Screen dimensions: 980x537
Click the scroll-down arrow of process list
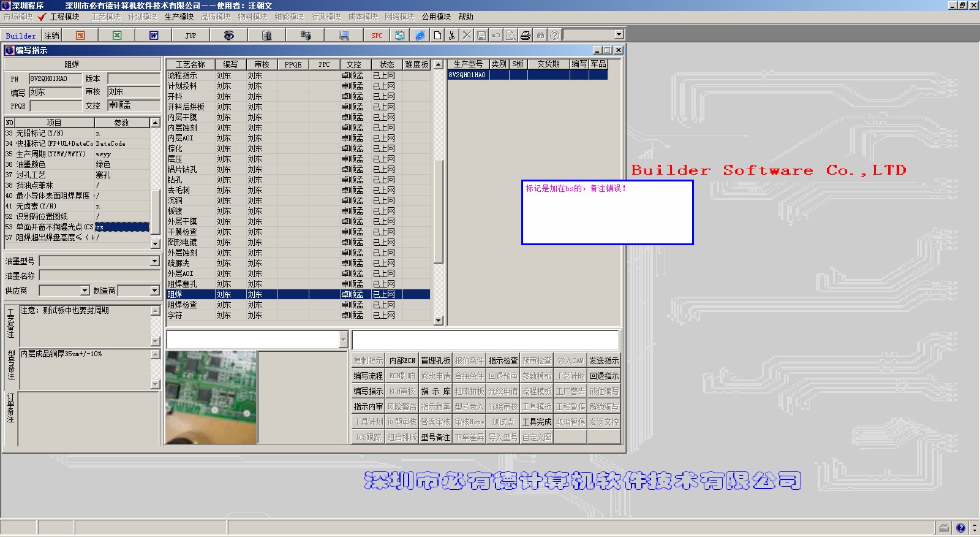(x=438, y=321)
